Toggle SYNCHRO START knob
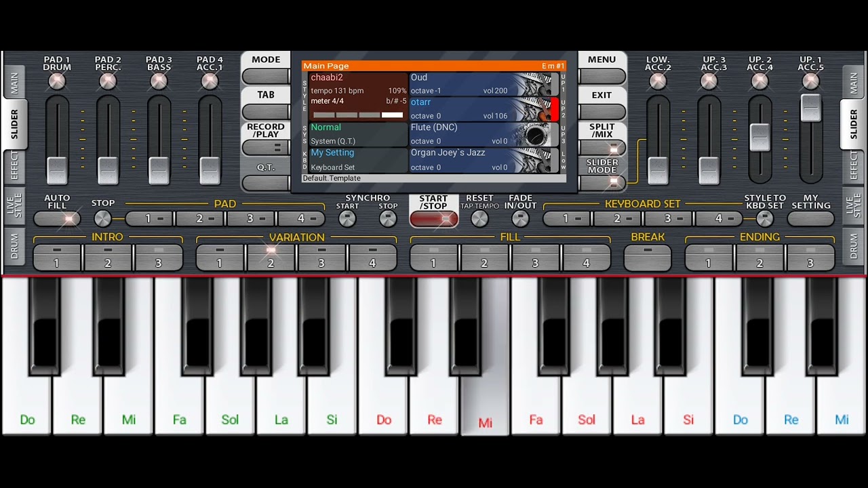Screen dimensions: 868x488 347,218
